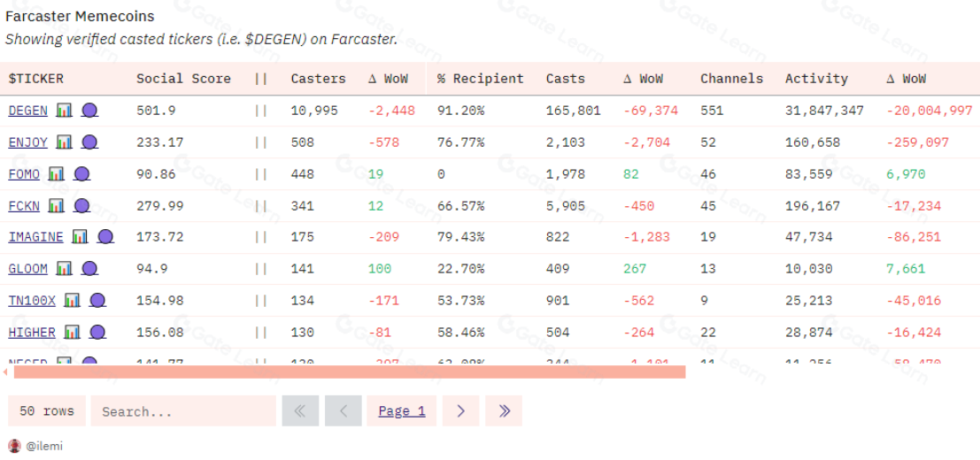This screenshot has width=980, height=460.
Task: Open the chart icon in the FOMO row
Action: (x=56, y=174)
